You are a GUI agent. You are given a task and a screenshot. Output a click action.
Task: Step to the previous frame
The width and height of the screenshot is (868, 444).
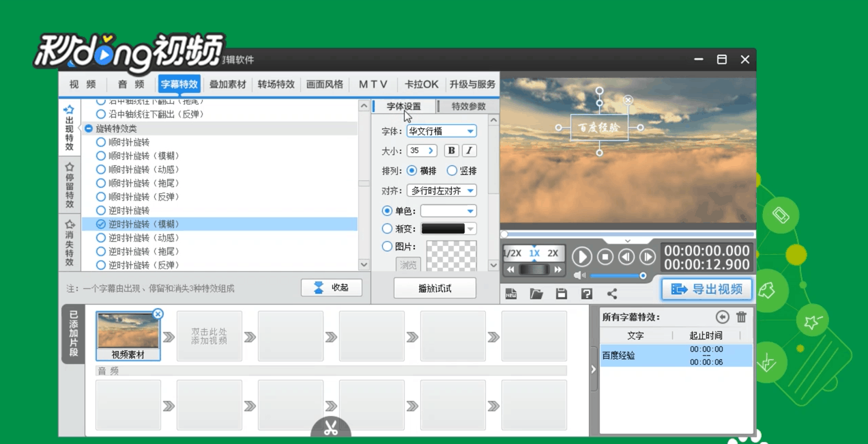click(626, 257)
